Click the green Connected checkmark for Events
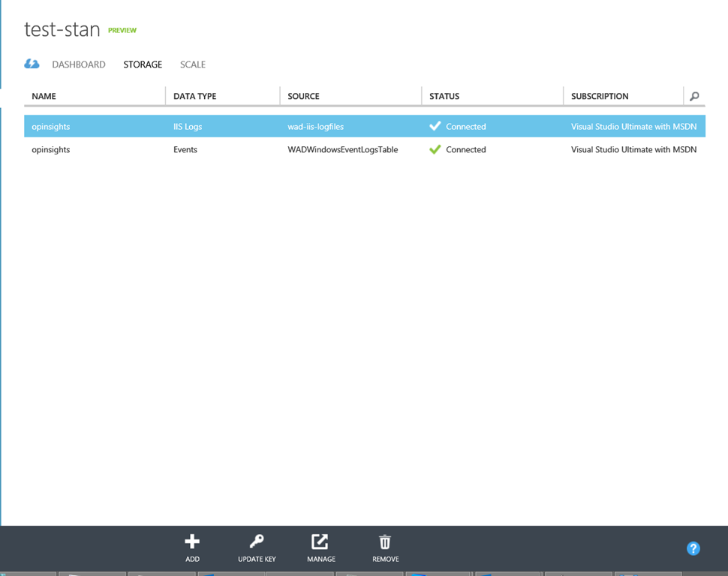The width and height of the screenshot is (728, 576). (x=435, y=149)
